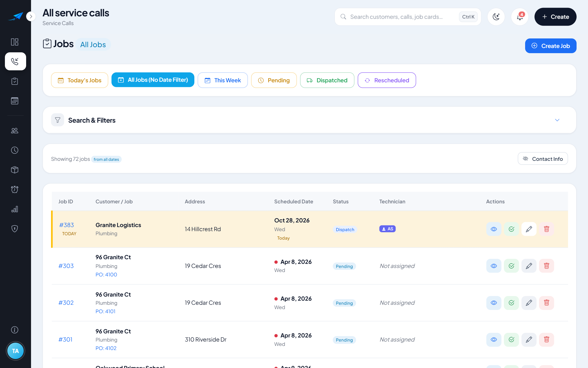Toggle Contact Info visibility
588x368 pixels.
(x=543, y=159)
